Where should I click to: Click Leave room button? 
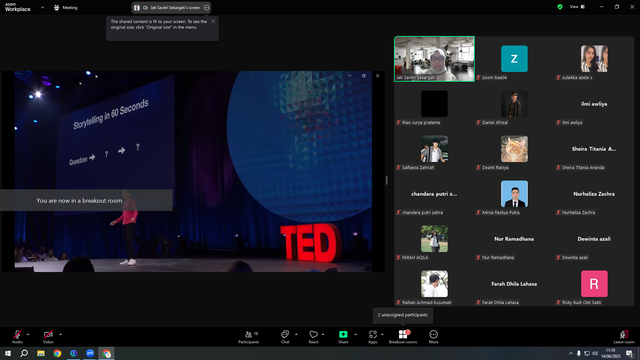pos(624,336)
